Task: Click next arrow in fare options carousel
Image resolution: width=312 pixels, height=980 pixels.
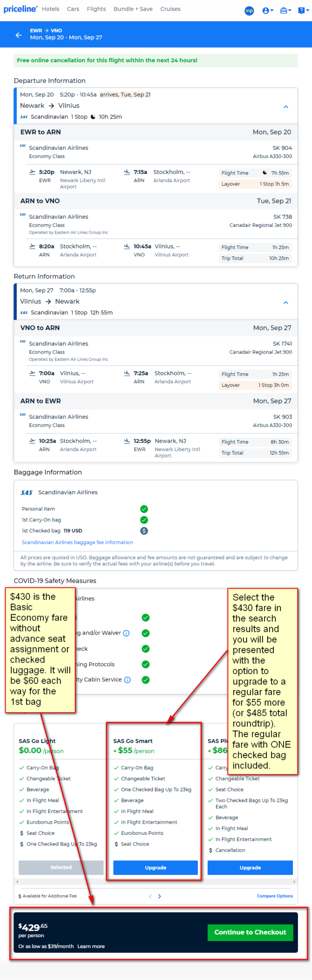Action: [159, 896]
